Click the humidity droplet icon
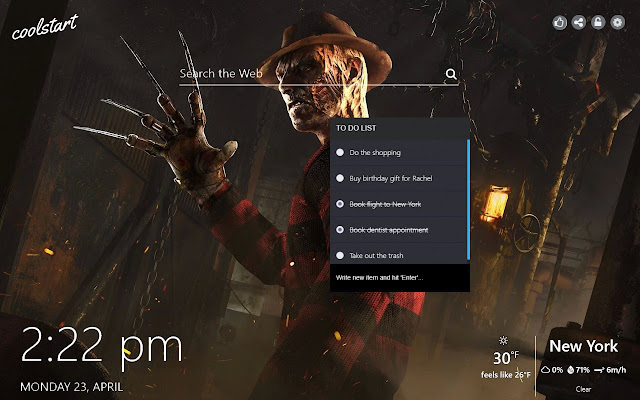 [570, 370]
